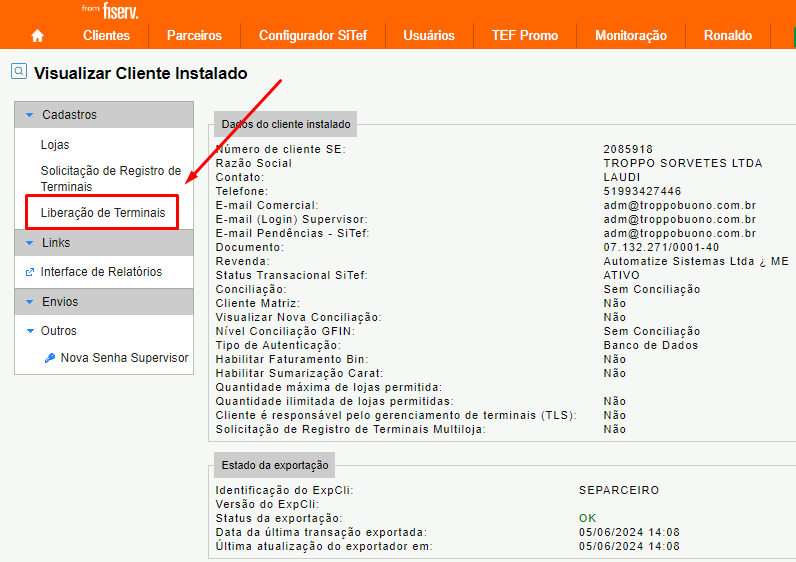Click the Dados do cliente instalado heading
796x562 pixels.
click(x=286, y=124)
